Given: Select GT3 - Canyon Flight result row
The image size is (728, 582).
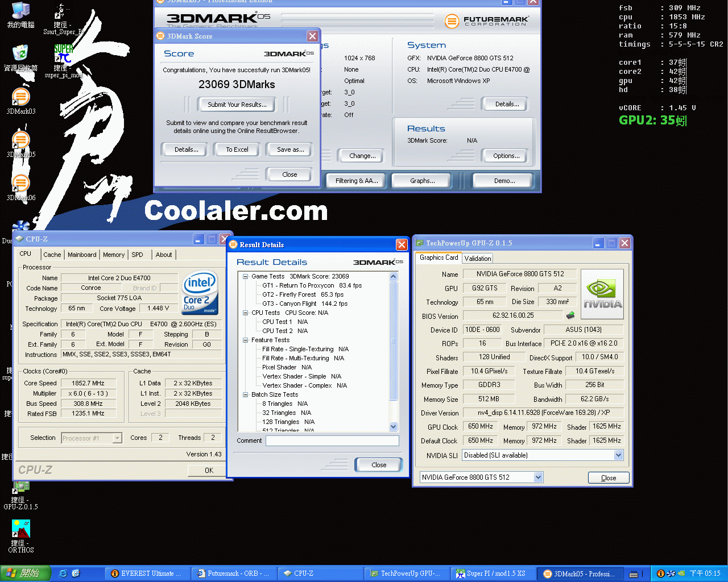Looking at the screenshot, I should (305, 304).
